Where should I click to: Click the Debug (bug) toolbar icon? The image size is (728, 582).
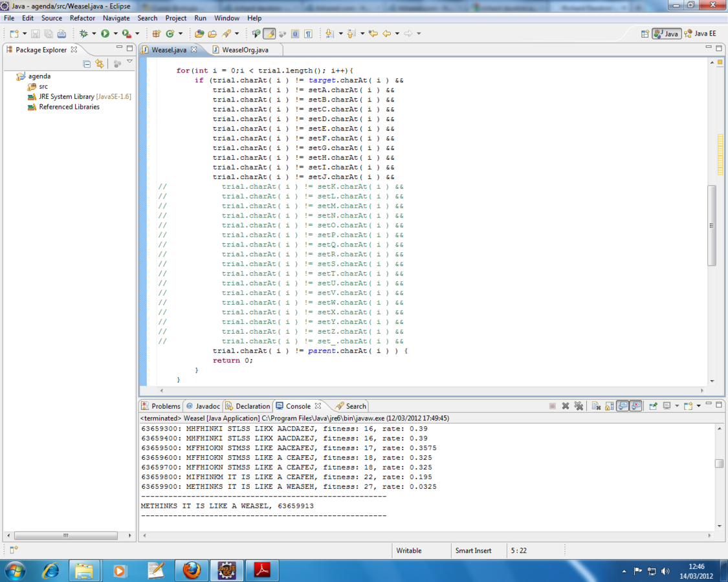83,34
